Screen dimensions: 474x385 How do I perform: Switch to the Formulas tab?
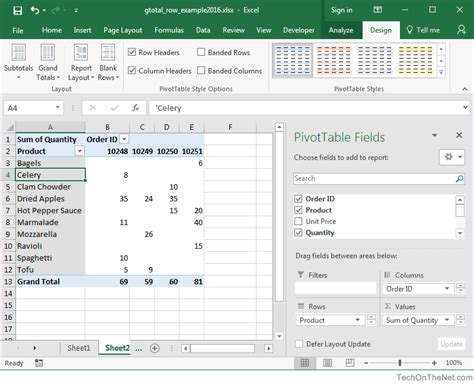click(x=169, y=30)
